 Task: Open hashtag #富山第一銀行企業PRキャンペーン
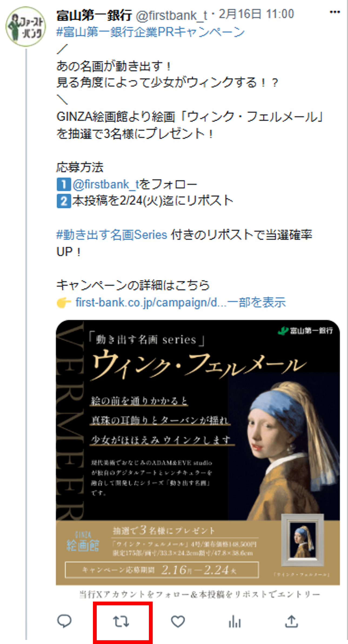[x=150, y=32]
